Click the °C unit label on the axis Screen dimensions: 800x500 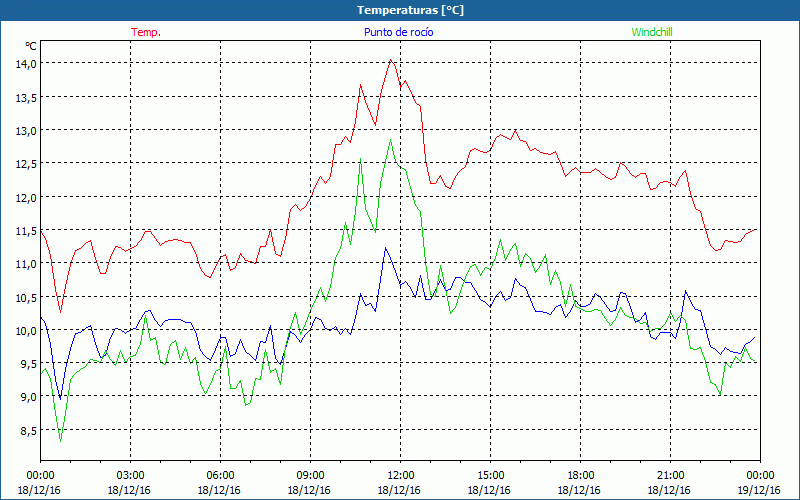point(31,46)
